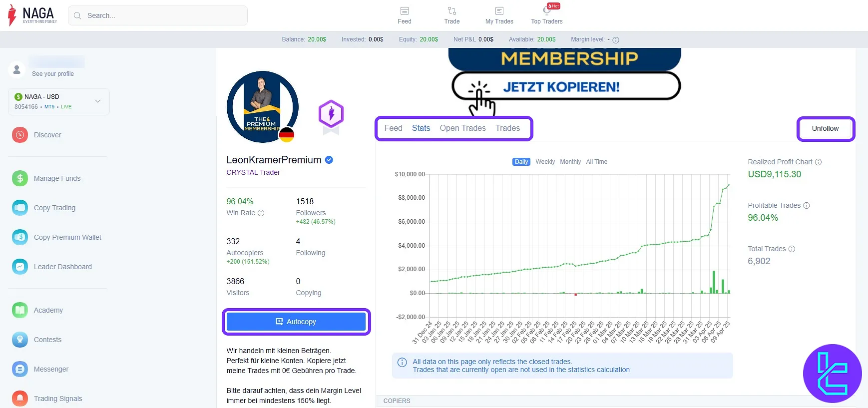
Task: Click the USD9,115.30 realized profit value
Action: [774, 174]
